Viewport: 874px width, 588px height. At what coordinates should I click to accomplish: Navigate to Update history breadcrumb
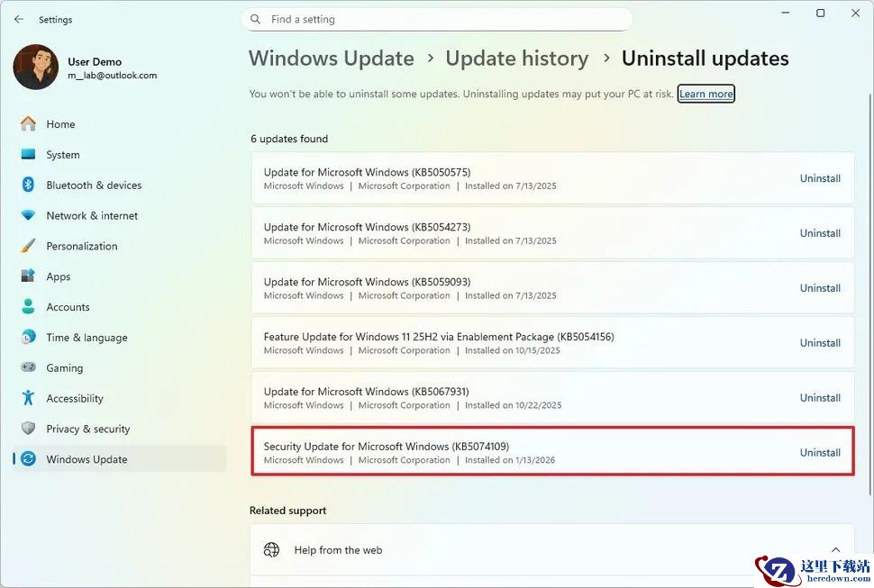coord(516,59)
